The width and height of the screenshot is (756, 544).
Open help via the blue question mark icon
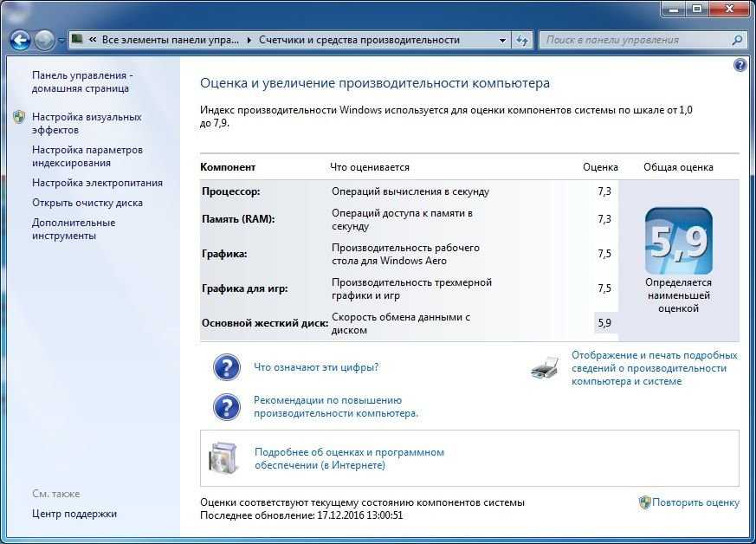[740, 65]
